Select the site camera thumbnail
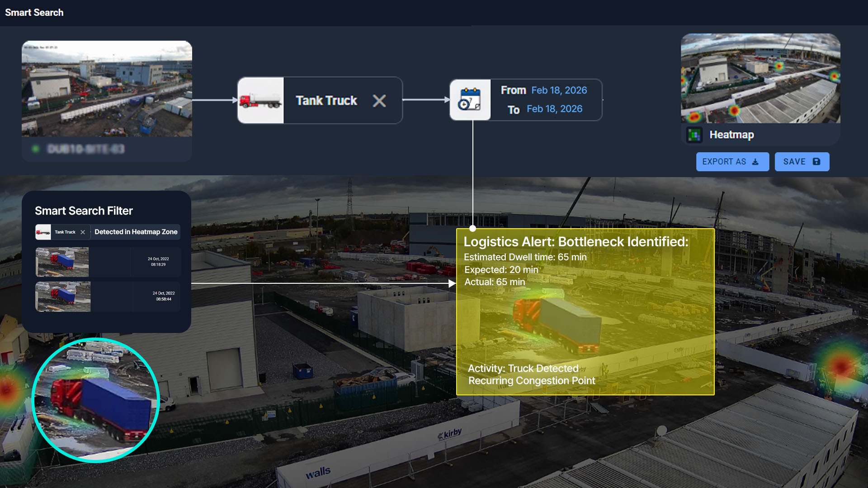Screen dimensions: 868x488 pyautogui.click(x=107, y=89)
